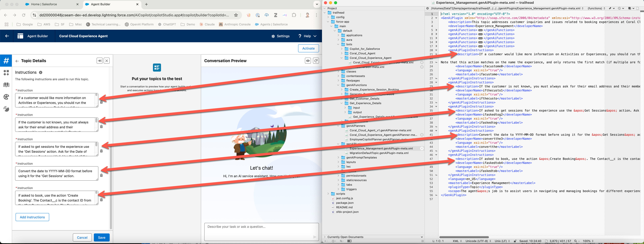Open the Demo bookmarks folder
Screen dimensions: 644x244
(188, 24)
